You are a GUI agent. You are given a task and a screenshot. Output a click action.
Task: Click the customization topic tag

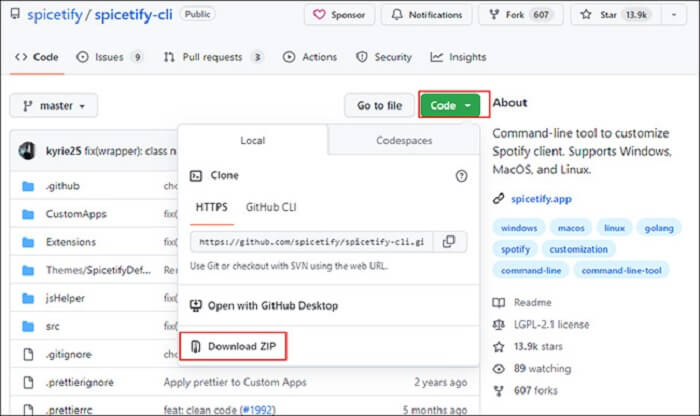coord(579,249)
